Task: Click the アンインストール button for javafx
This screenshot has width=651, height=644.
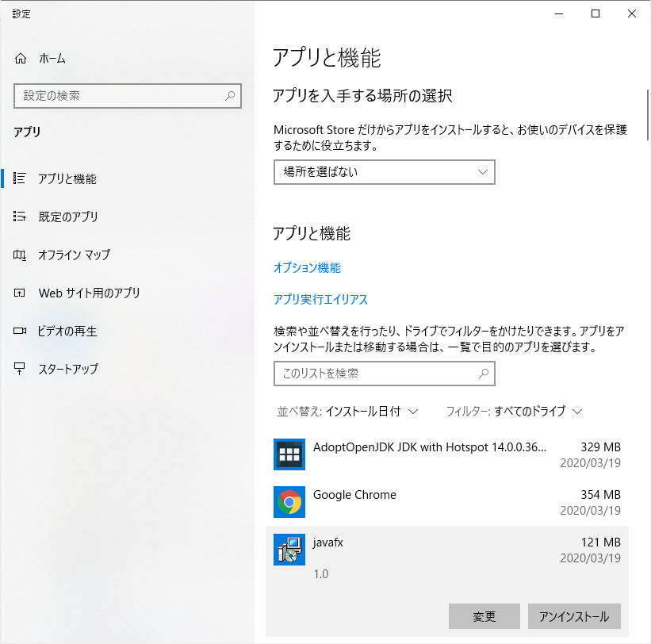Action: click(574, 616)
